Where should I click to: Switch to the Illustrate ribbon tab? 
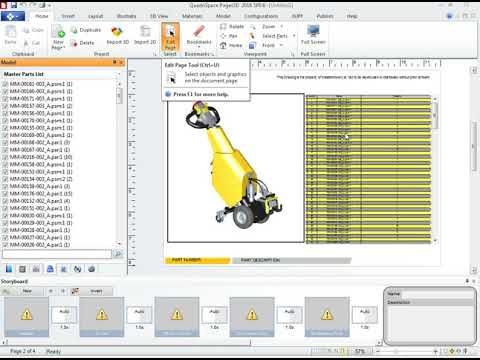pos(126,16)
